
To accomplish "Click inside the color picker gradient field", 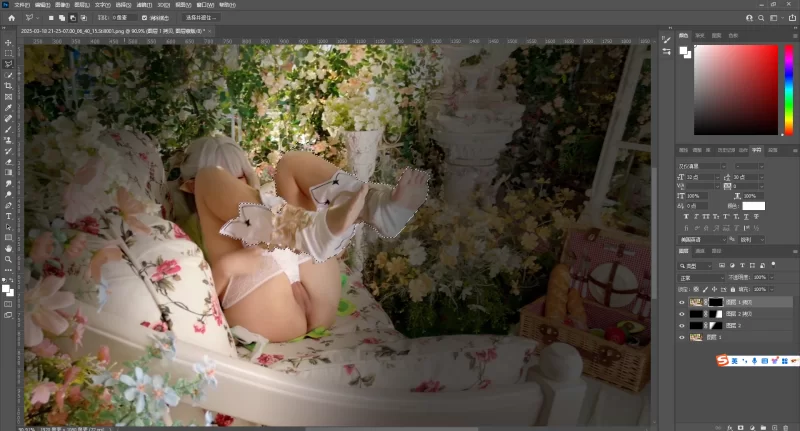I will (735, 88).
